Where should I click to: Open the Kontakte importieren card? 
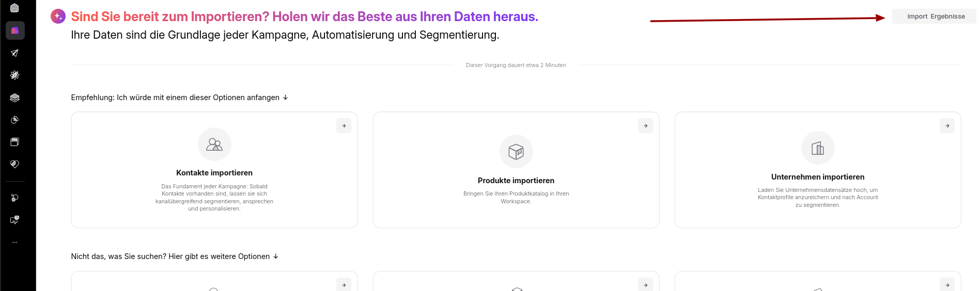[214, 170]
